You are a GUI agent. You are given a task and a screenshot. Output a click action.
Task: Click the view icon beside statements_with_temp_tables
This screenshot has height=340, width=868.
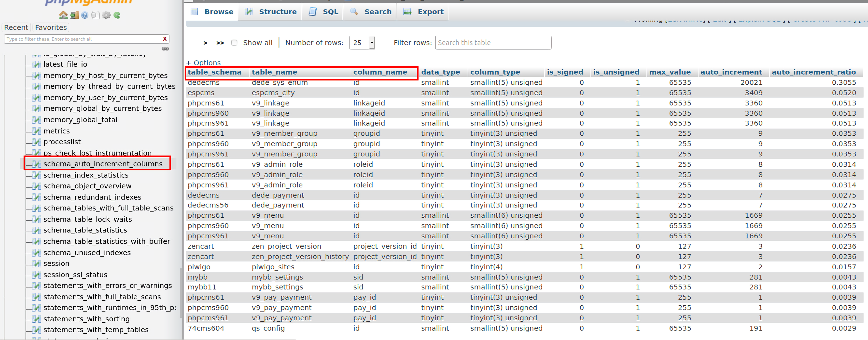(x=36, y=329)
